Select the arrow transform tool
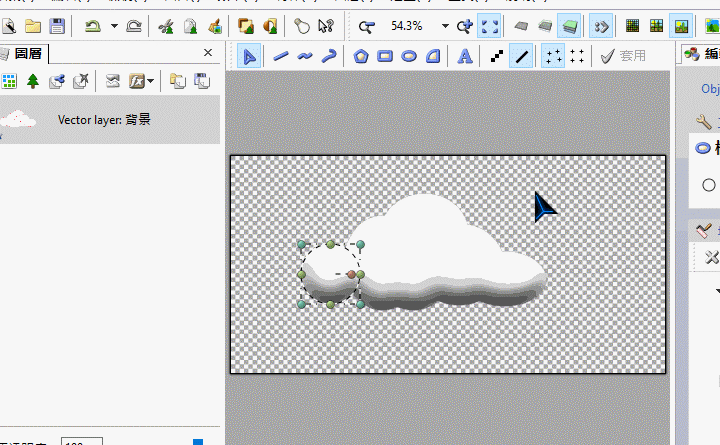720x445 pixels. pos(249,56)
